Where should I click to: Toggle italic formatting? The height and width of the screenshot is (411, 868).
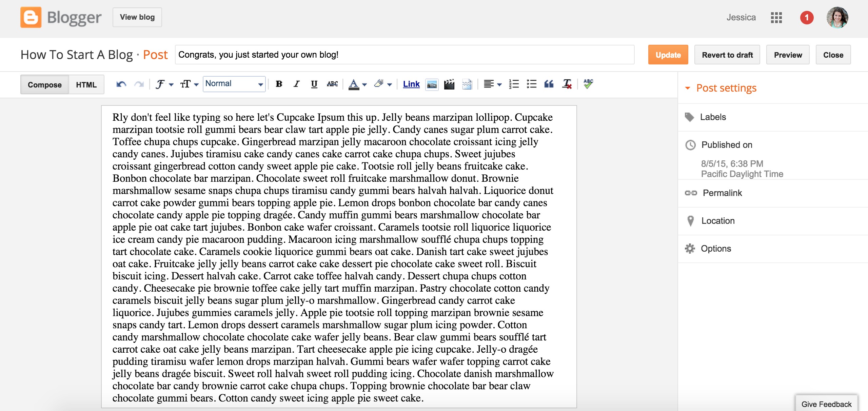point(297,84)
